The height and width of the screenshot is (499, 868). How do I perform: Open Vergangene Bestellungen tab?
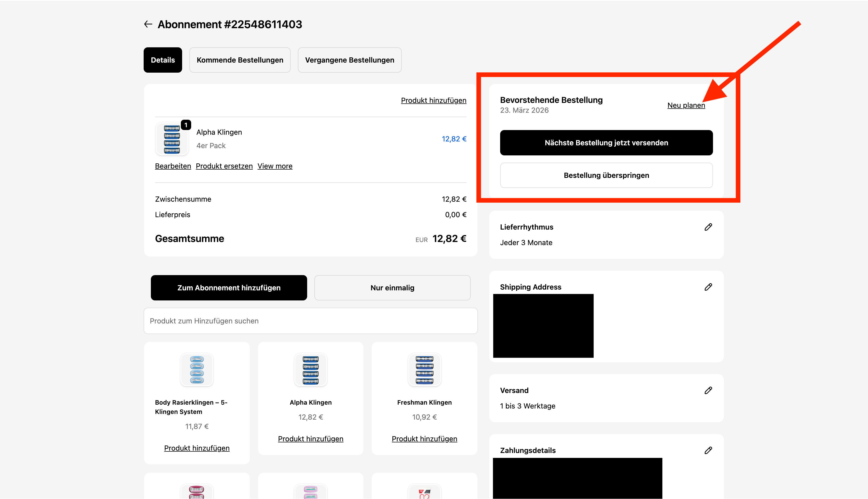(x=349, y=60)
